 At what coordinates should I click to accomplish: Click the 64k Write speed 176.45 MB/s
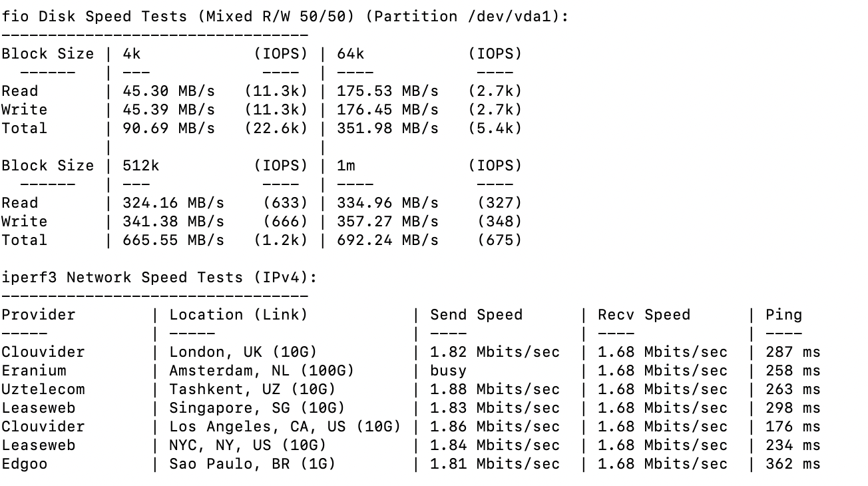tap(388, 110)
